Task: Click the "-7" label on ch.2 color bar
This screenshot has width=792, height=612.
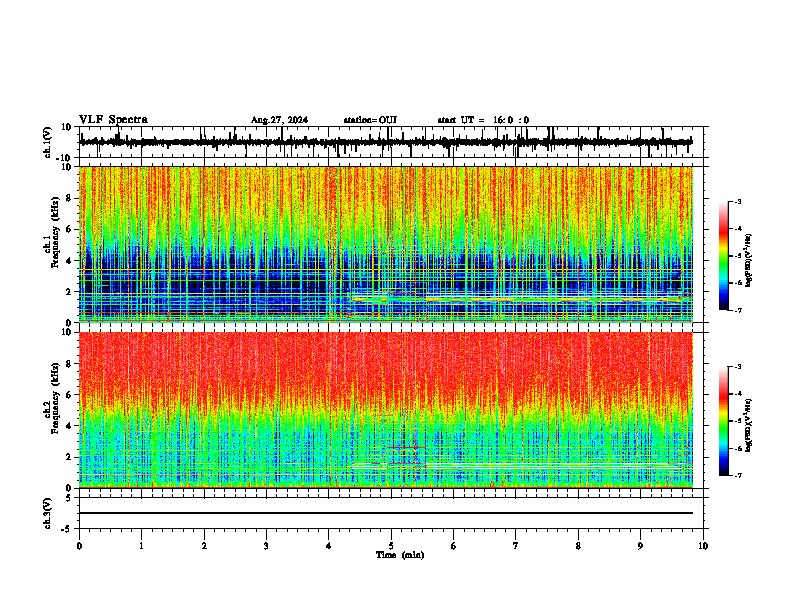Action: tap(738, 476)
